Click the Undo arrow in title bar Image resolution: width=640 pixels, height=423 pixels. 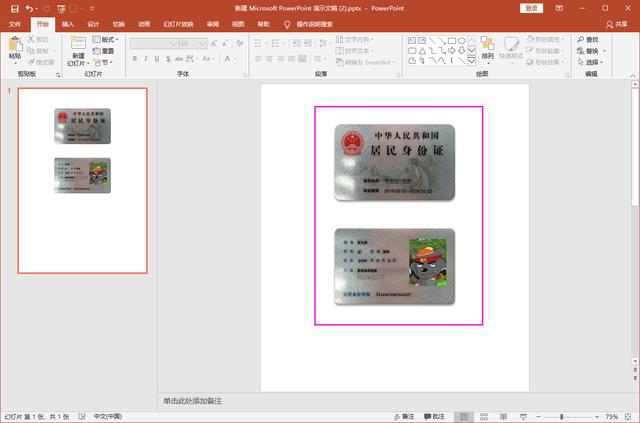pos(29,8)
